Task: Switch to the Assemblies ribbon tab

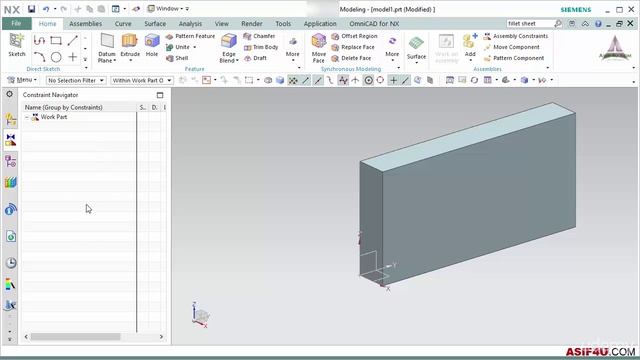Action: pos(85,24)
